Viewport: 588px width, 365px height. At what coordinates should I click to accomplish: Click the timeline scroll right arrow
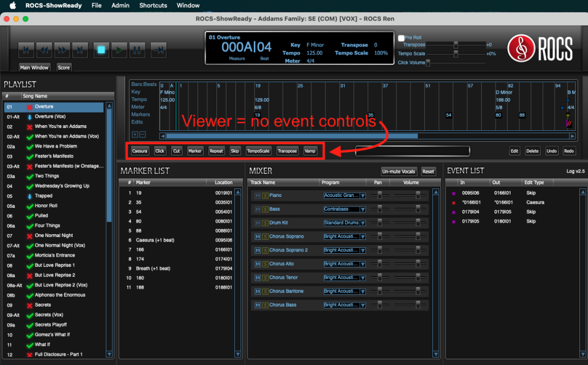click(x=572, y=136)
